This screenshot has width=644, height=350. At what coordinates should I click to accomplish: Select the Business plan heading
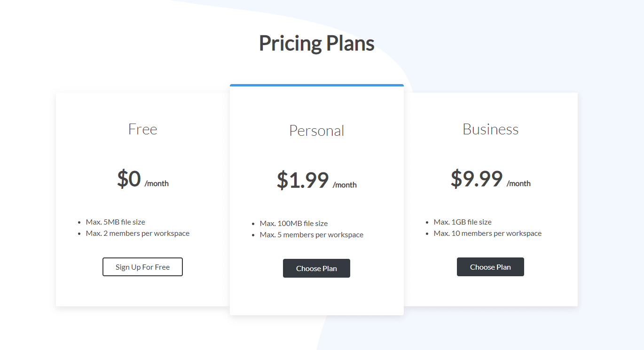pyautogui.click(x=490, y=129)
